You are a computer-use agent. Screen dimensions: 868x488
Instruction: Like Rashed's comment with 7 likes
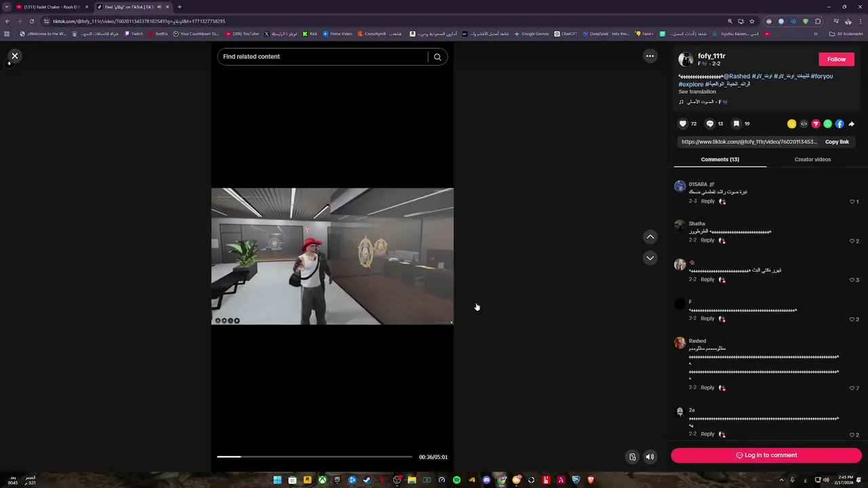click(852, 388)
